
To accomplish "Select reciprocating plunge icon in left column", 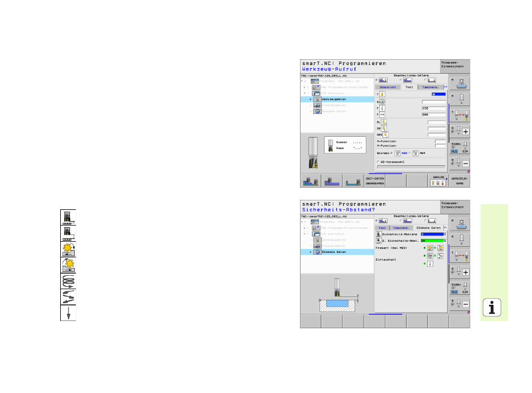I will coord(68,297).
